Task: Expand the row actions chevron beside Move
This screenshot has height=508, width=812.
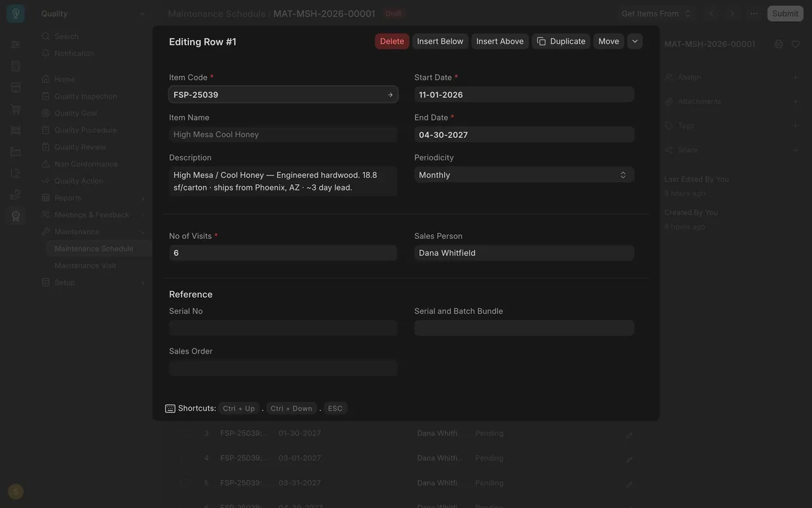Action: (635, 41)
